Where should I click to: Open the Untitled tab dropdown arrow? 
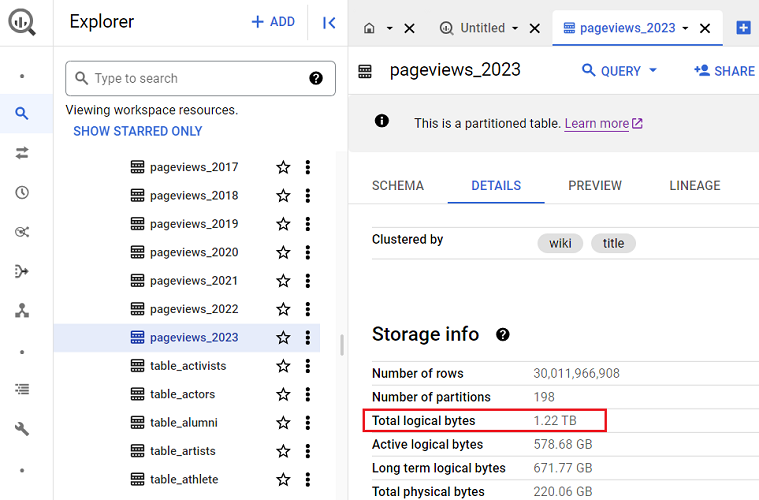pyautogui.click(x=515, y=29)
